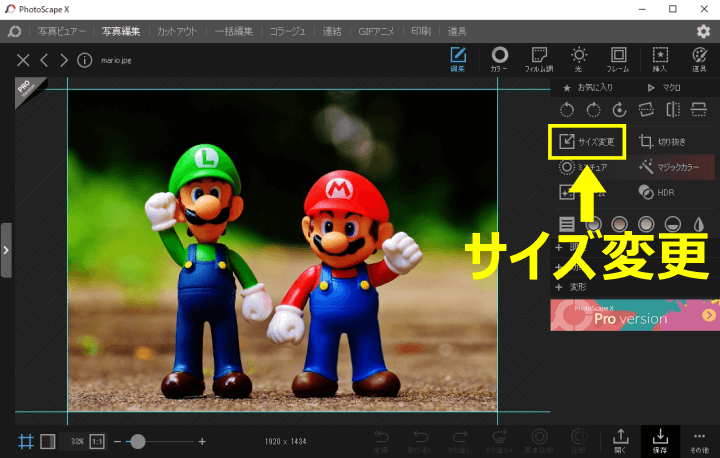Click the zoom slider handle
The height and width of the screenshot is (458, 720).
click(x=137, y=441)
